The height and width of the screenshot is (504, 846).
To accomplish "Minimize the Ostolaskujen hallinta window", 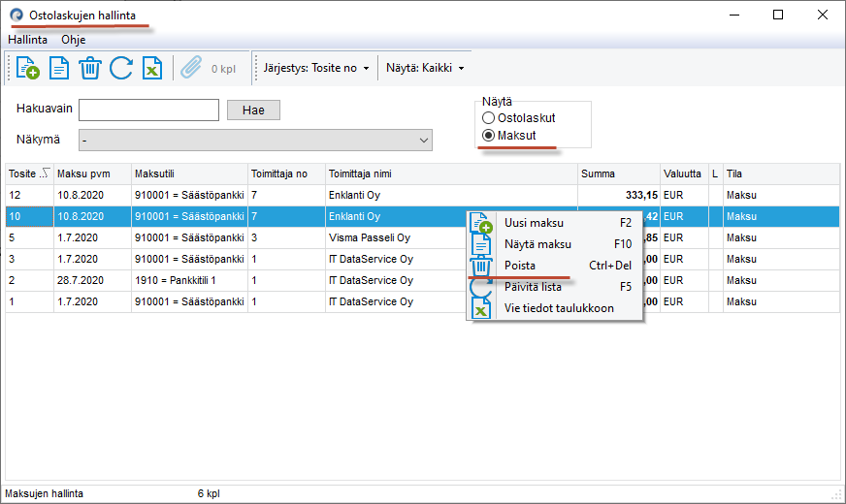I will 733,15.
